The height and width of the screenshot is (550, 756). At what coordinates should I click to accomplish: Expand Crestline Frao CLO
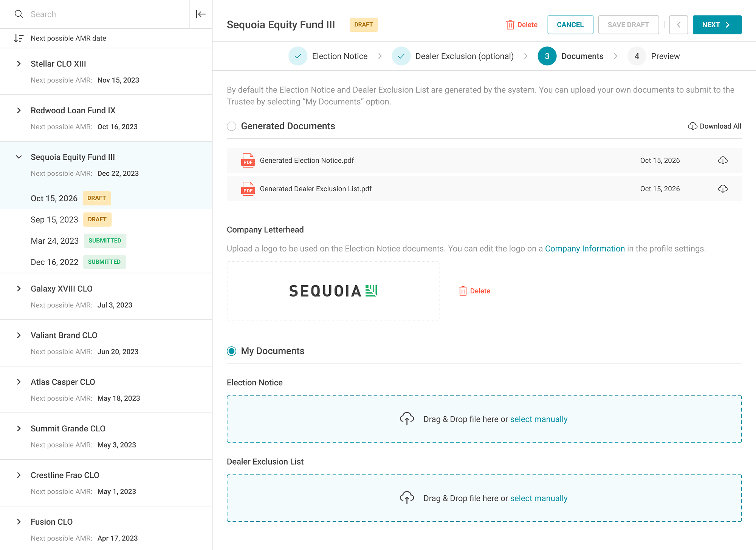[19, 475]
